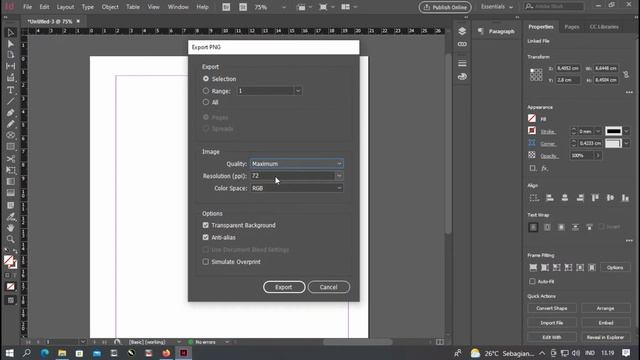Select the Free Transform tool
This screenshot has height=360, width=640.
tap(11, 170)
